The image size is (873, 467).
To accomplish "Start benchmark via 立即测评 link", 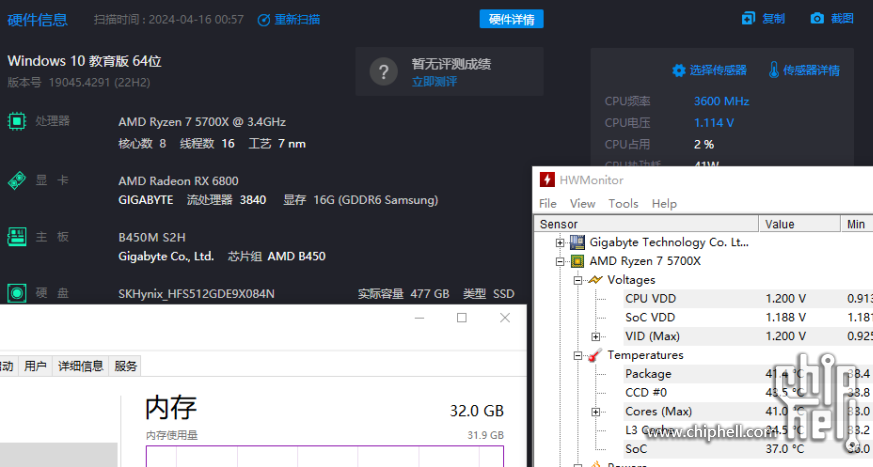I will coord(434,82).
